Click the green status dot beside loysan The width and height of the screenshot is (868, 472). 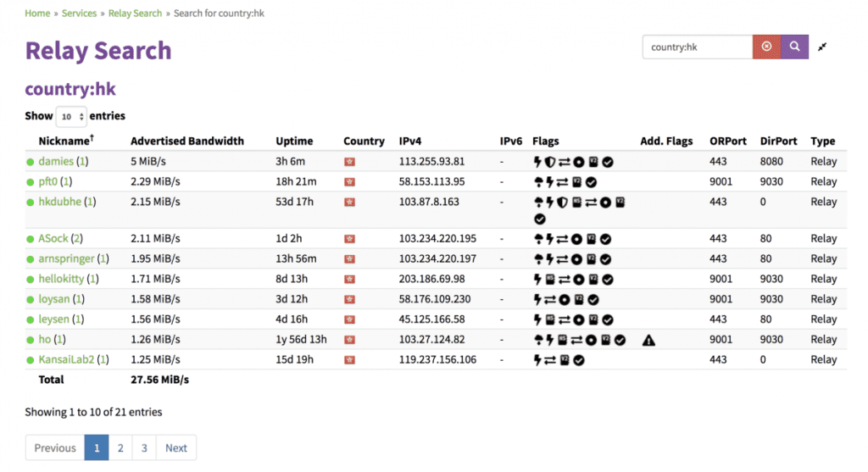(31, 299)
